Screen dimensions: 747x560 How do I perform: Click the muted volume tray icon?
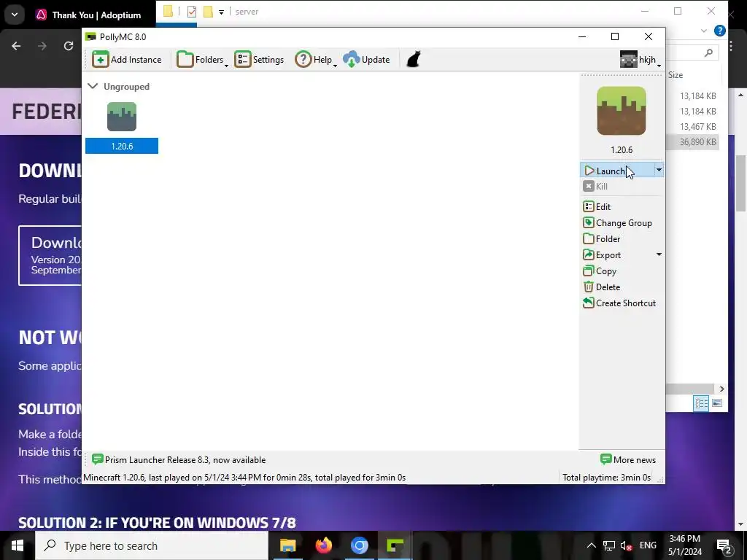[627, 545]
